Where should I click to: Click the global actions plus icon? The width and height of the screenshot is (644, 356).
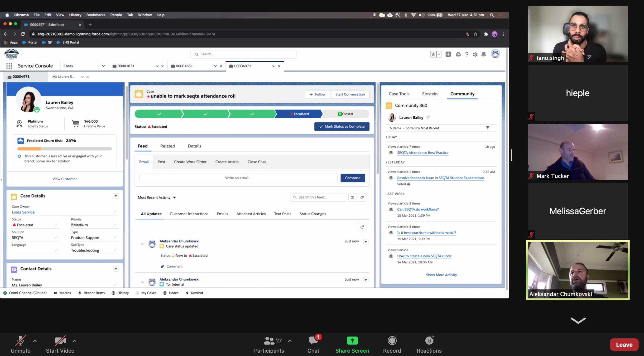(448, 54)
